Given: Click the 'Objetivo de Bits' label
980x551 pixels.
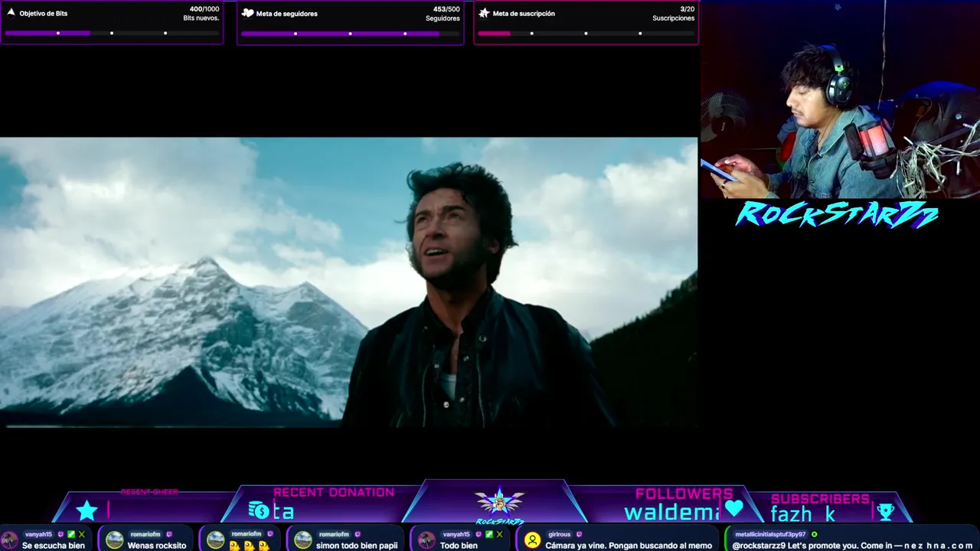Looking at the screenshot, I should point(43,14).
